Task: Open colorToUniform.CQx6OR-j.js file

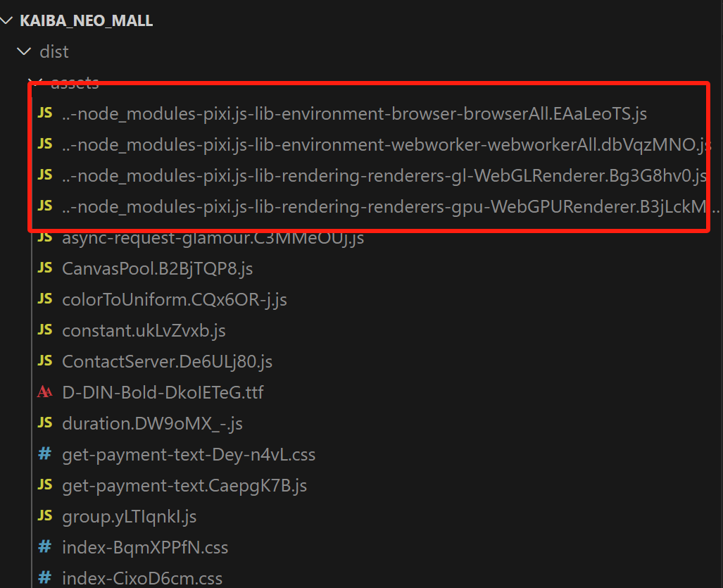Action: (x=174, y=299)
